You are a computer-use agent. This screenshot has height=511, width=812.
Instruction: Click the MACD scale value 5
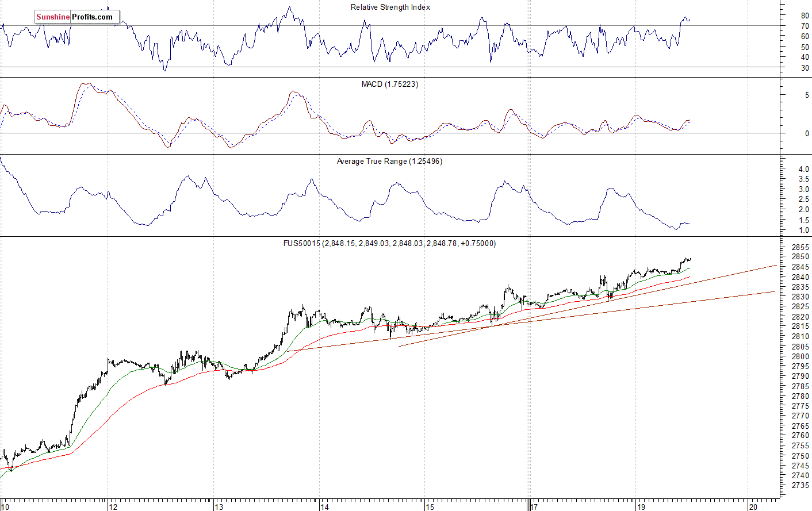[807, 95]
